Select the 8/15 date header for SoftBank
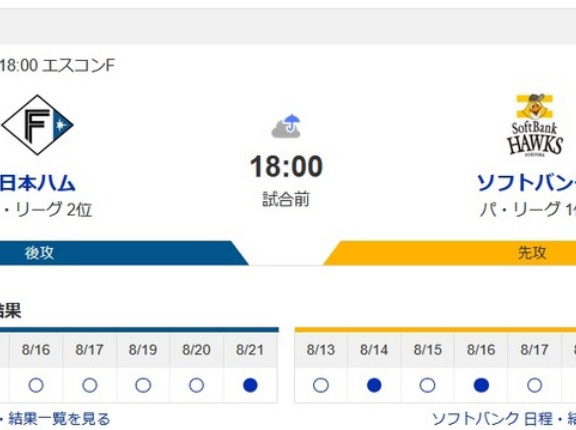 428,350
